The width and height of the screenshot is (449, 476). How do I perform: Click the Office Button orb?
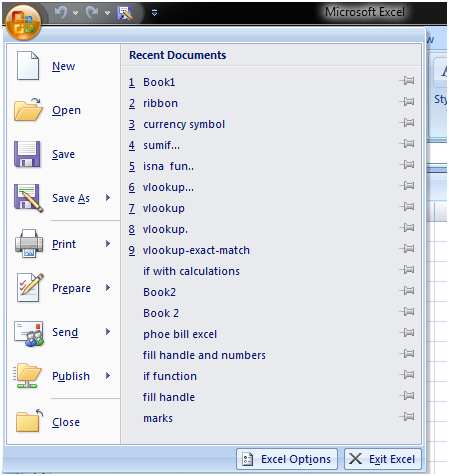(x=23, y=22)
